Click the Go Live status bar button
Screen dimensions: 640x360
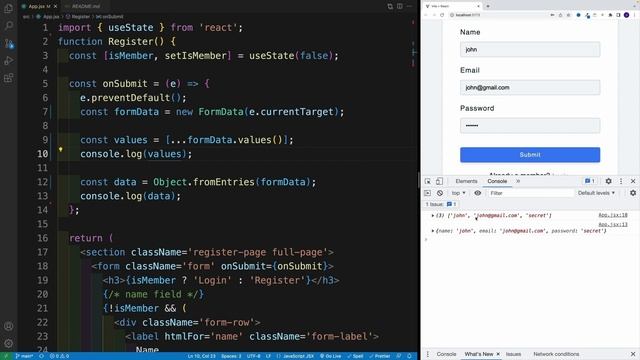[x=331, y=356]
